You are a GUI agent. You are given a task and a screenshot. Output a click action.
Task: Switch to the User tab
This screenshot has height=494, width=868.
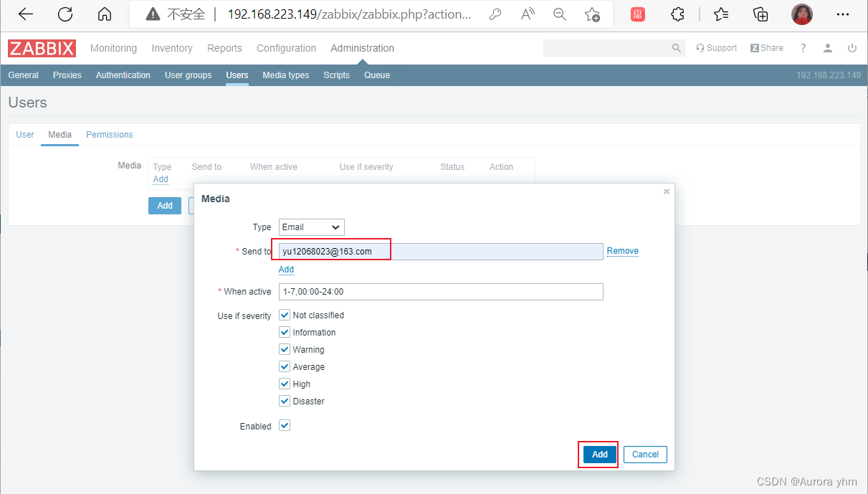[x=25, y=135]
